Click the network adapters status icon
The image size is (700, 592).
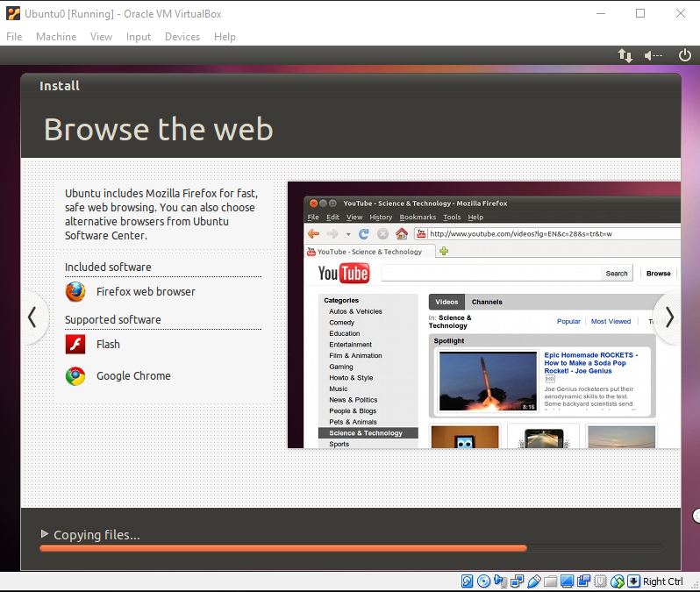(517, 581)
